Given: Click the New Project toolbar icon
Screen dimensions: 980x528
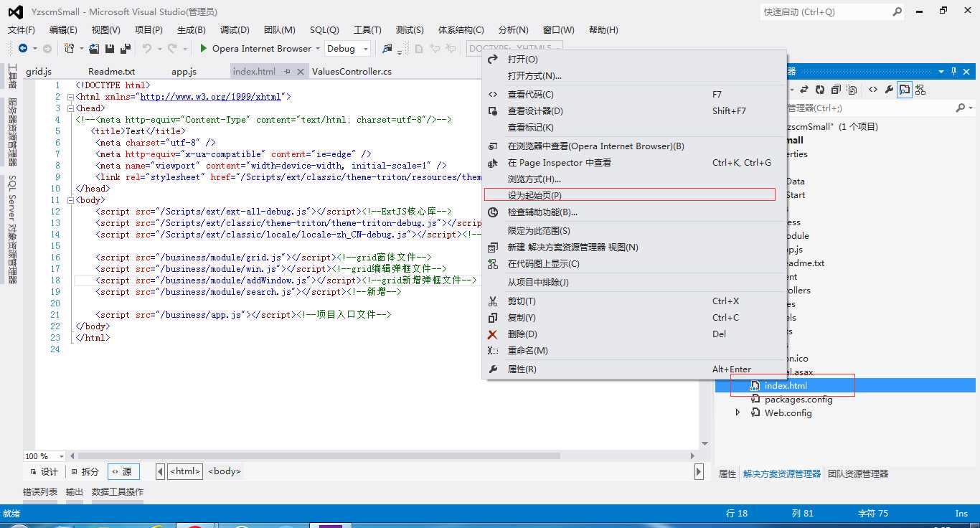Looking at the screenshot, I should click(x=69, y=48).
